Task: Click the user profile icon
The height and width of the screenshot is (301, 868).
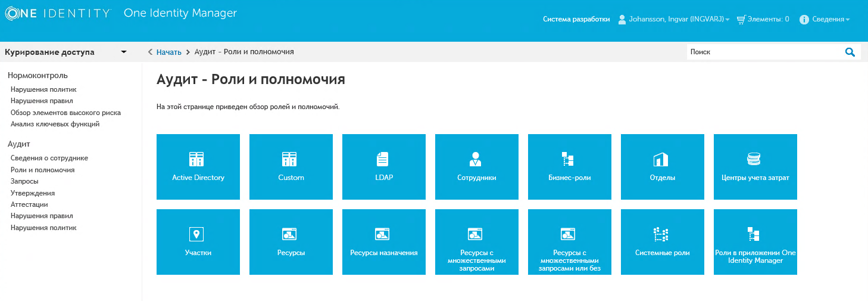Action: click(622, 19)
